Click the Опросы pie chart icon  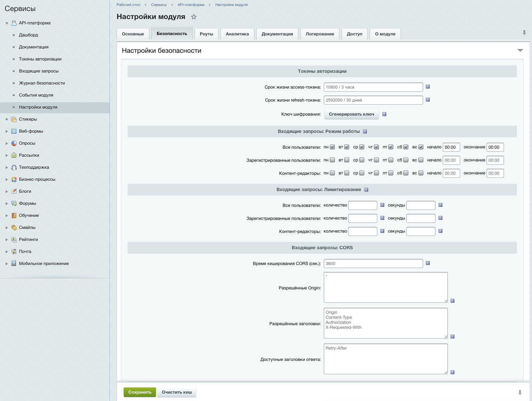coord(14,143)
